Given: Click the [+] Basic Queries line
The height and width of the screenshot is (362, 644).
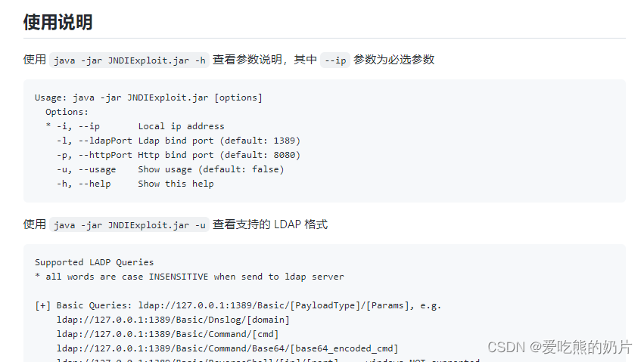Looking at the screenshot, I should (x=238, y=305).
